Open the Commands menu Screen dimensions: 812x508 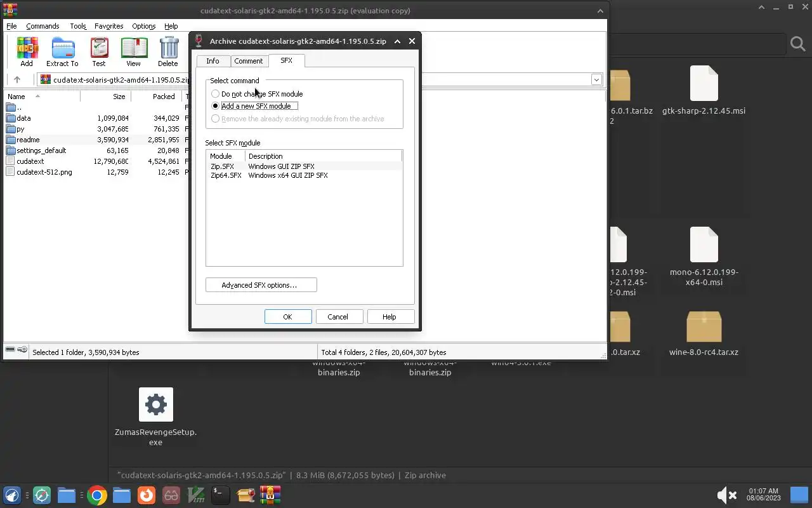point(43,26)
